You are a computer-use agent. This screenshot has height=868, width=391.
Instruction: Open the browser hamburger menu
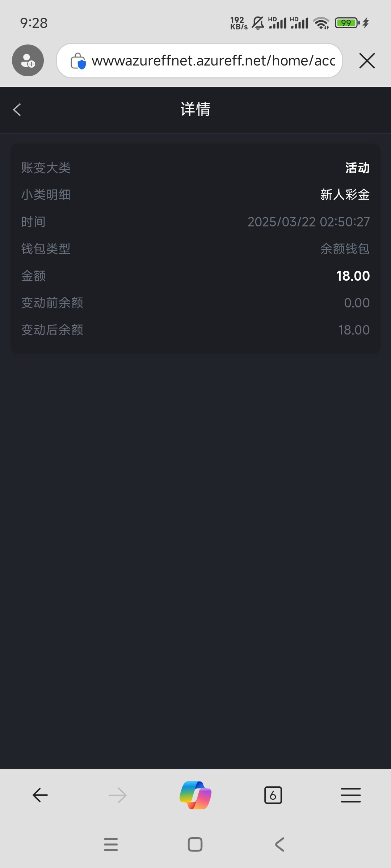[350, 795]
